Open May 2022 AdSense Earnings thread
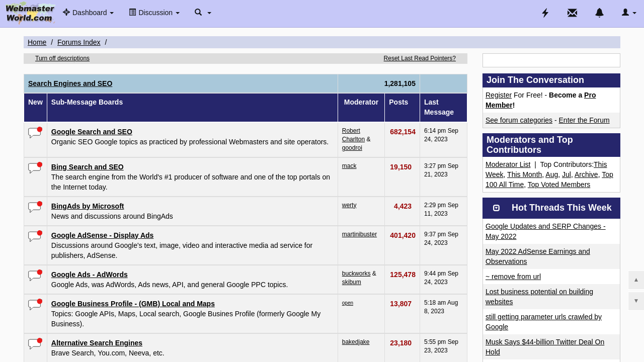The height and width of the screenshot is (362, 644). click(538, 256)
